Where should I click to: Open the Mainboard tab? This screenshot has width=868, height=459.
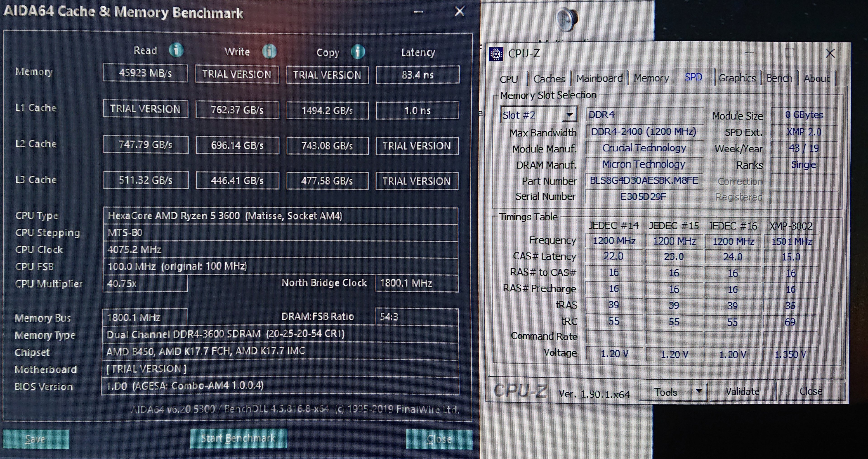(x=599, y=78)
